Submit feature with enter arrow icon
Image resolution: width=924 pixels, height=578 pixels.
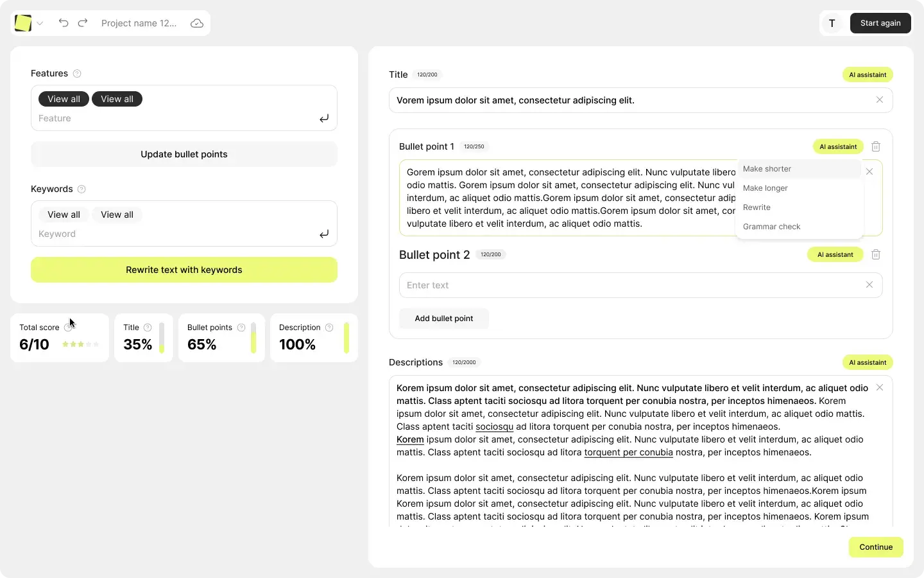click(324, 118)
